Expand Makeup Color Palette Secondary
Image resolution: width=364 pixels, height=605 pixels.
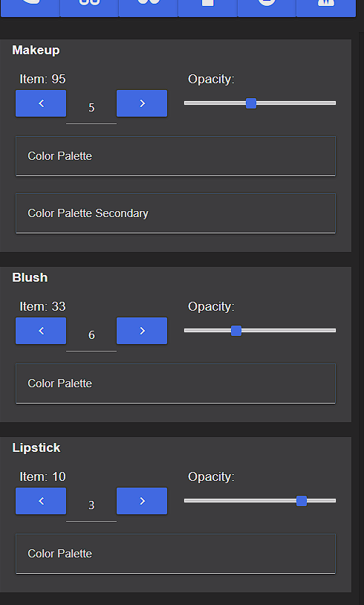(176, 213)
